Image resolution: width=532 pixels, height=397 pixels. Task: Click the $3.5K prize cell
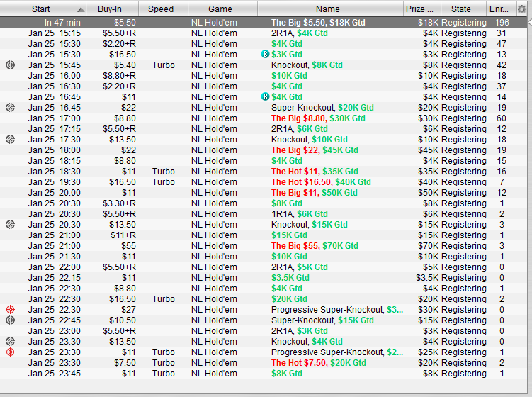(x=427, y=278)
